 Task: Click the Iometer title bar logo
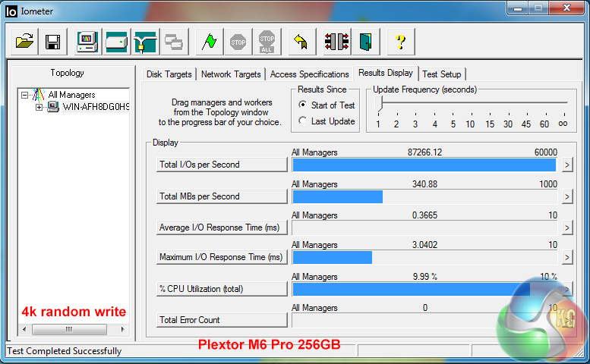(11, 11)
